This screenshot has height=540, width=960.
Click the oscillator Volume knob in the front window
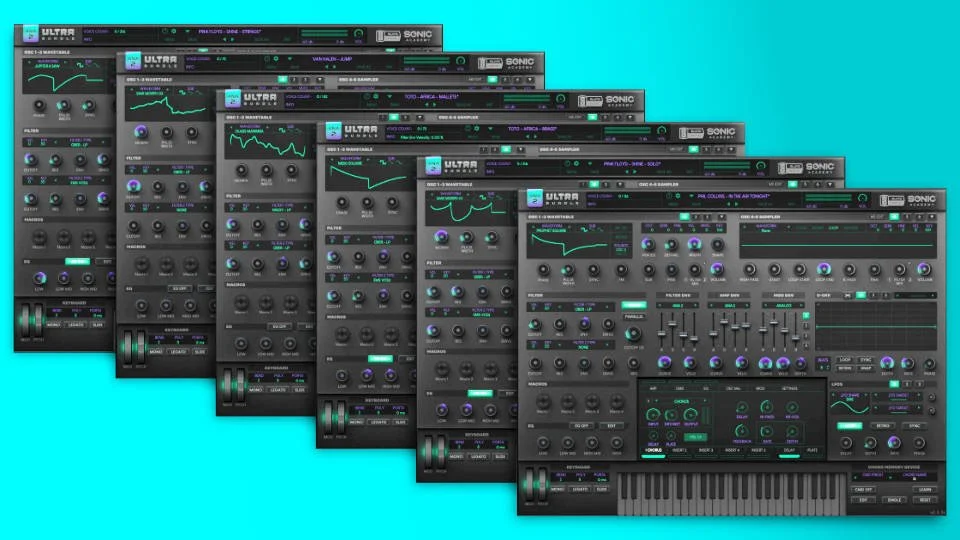[717, 269]
